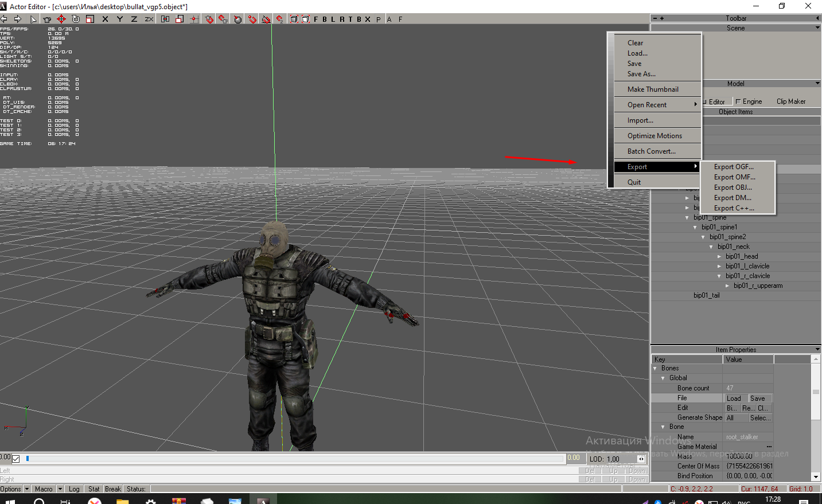
Task: Collapse the Global property group
Action: [663, 378]
